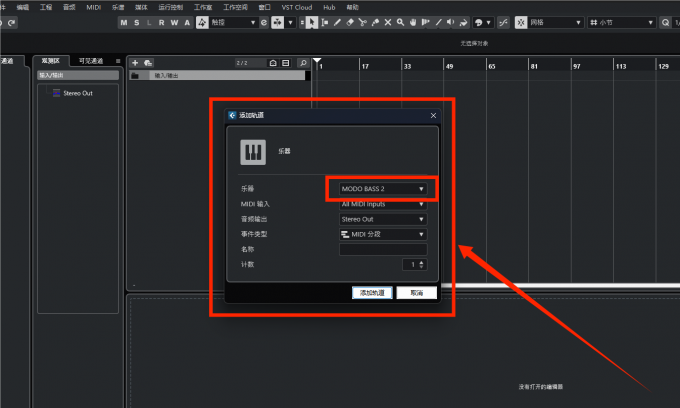Expand the color selector dropdown arrow

(x=488, y=23)
